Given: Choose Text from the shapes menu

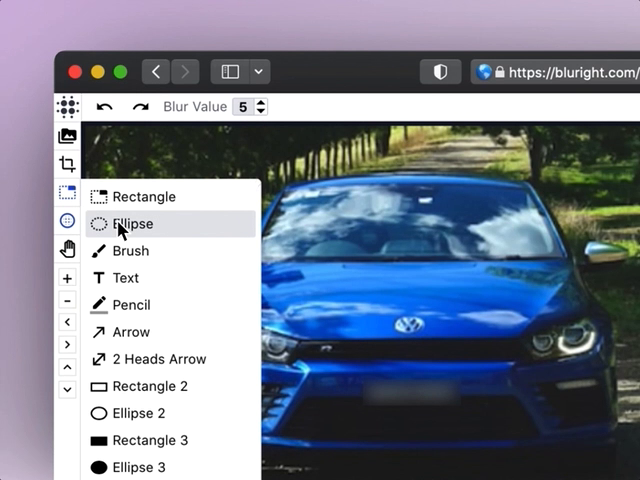Looking at the screenshot, I should [x=171, y=278].
